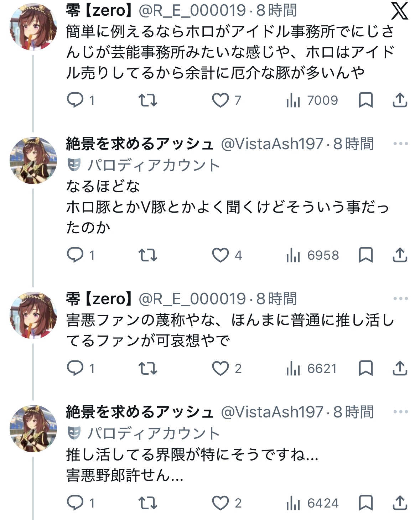Like the first tweet with 7 likes

221,100
